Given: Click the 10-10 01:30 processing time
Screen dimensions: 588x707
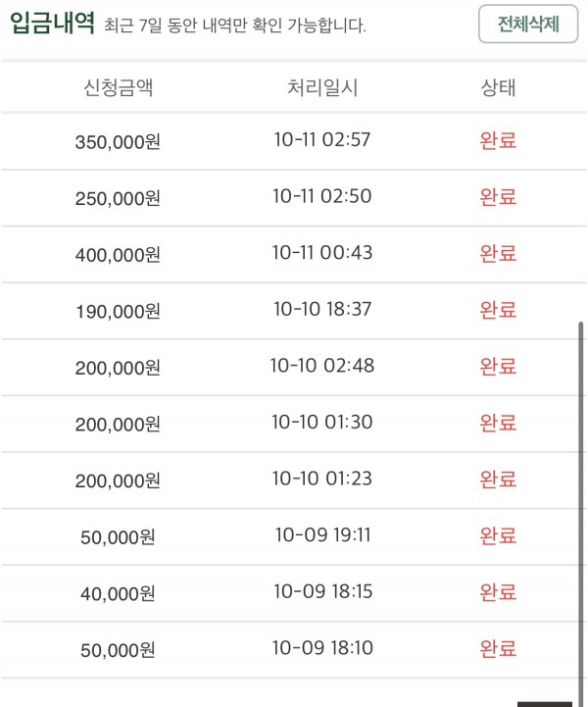Looking at the screenshot, I should coord(322,422).
